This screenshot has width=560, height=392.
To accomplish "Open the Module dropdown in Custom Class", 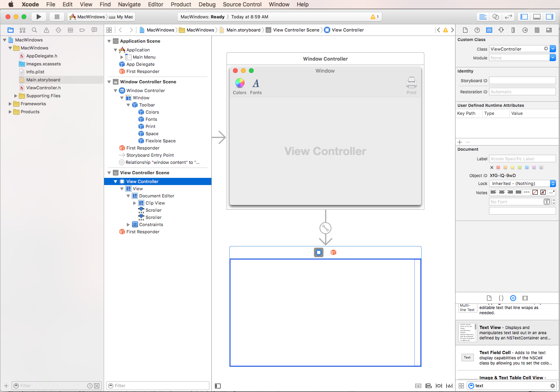I will click(x=553, y=57).
